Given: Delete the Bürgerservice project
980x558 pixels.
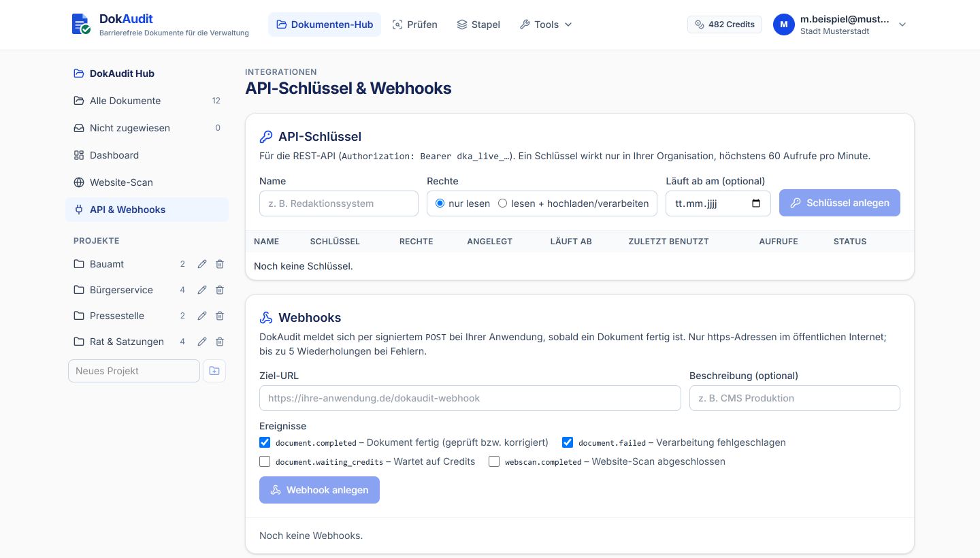Looking at the screenshot, I should 220,290.
